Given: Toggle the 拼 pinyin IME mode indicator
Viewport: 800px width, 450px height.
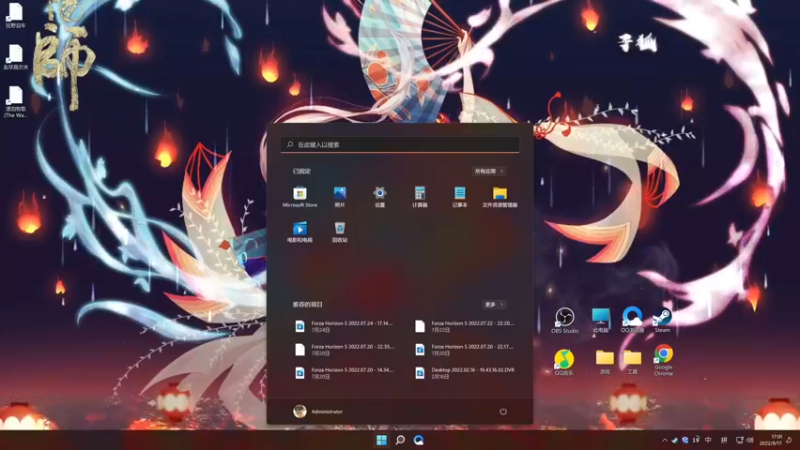Looking at the screenshot, I should click(x=723, y=440).
